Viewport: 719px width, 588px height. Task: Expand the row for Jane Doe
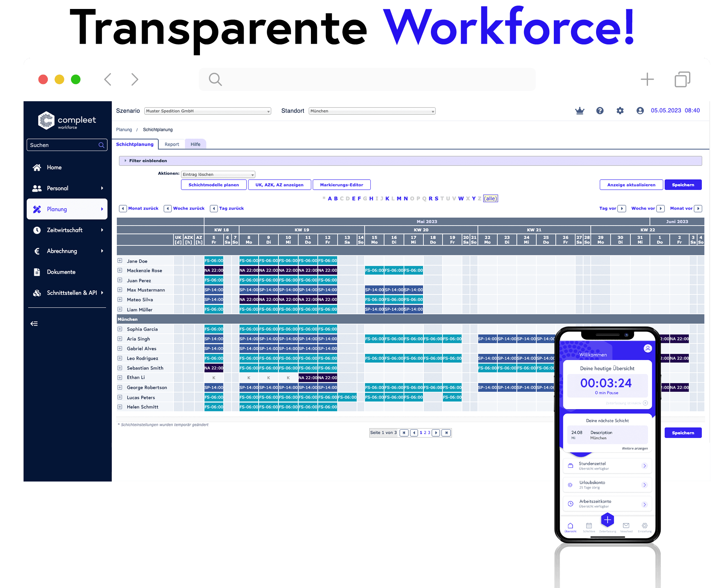[x=120, y=260]
